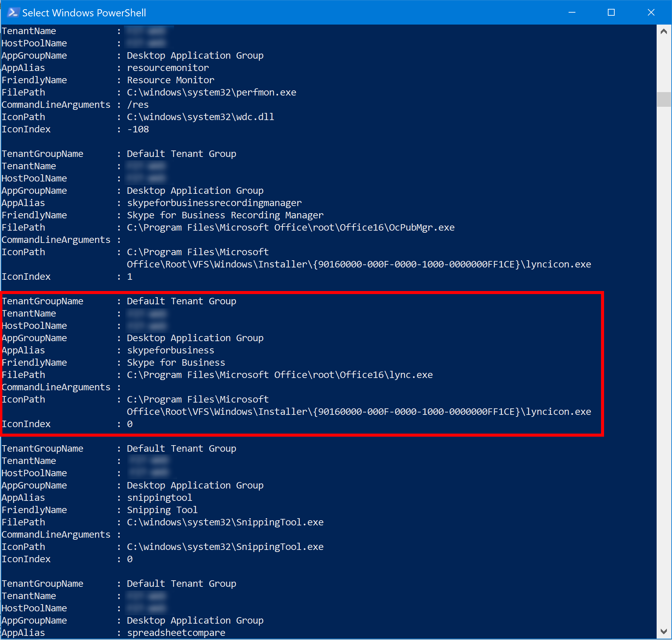Click the '-108' IconIndex value
Image resolution: width=672 pixels, height=640 pixels.
138,129
